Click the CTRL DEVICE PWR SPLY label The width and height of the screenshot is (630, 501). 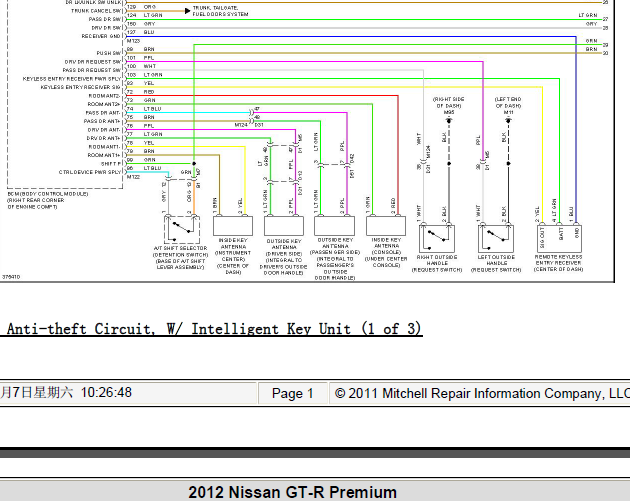(90, 172)
